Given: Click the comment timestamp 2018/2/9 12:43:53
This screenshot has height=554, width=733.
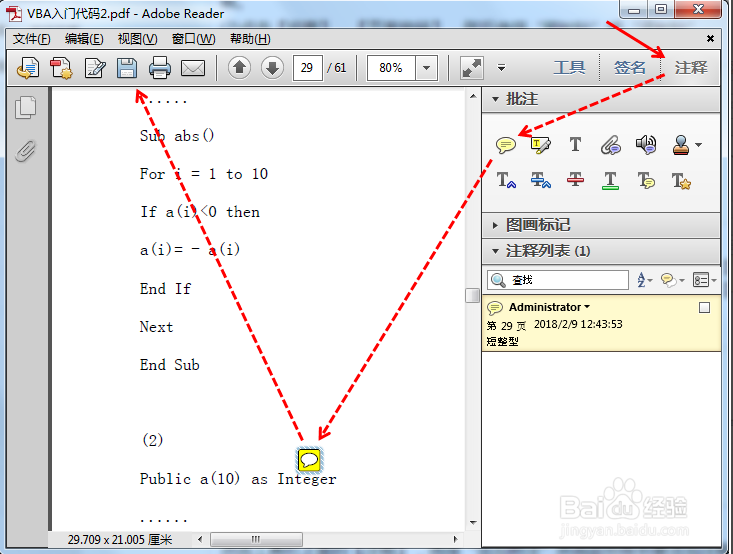Looking at the screenshot, I should pyautogui.click(x=578, y=324).
